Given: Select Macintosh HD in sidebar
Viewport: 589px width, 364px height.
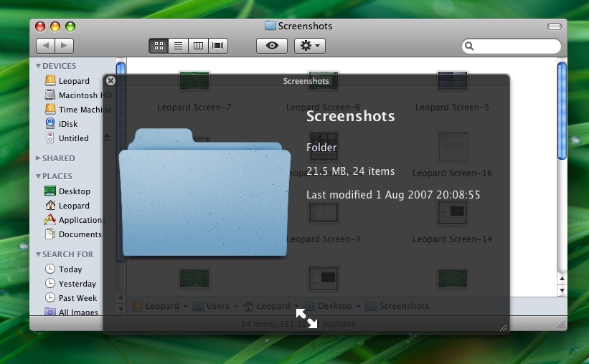Looking at the screenshot, I should pos(78,95).
